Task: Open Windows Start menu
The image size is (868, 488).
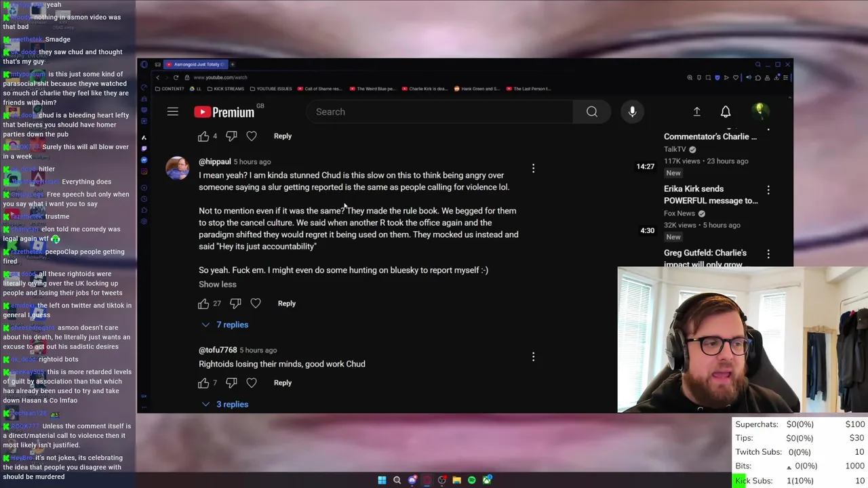Action: [382, 480]
